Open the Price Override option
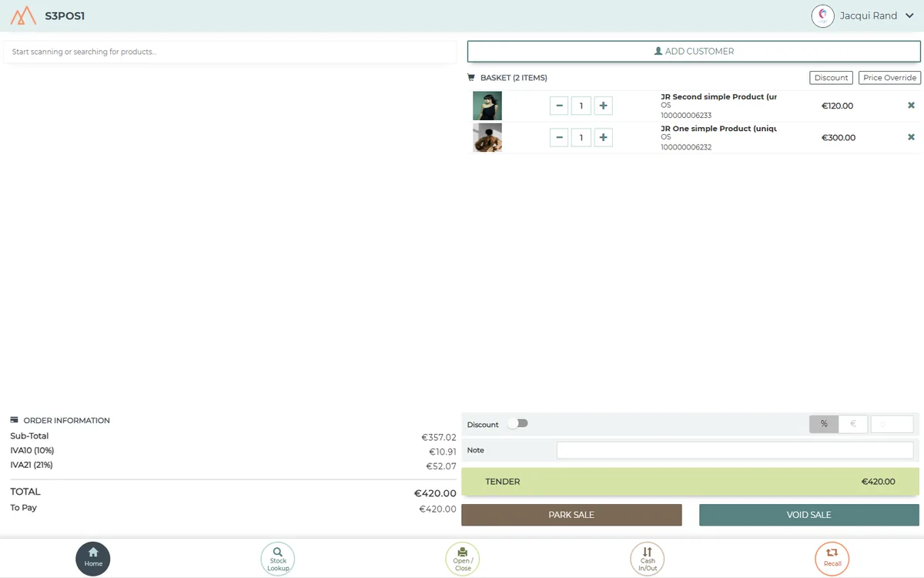Viewport: 924px width, 578px height. click(889, 78)
